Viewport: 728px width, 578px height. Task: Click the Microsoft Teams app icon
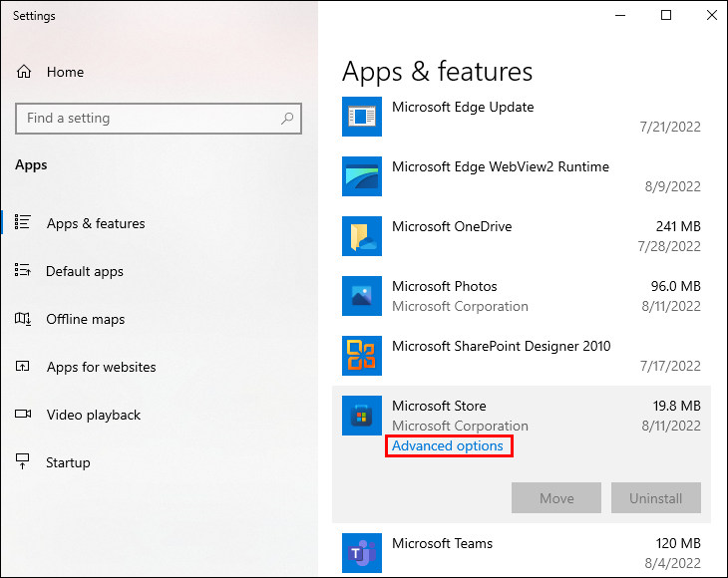pos(362,553)
